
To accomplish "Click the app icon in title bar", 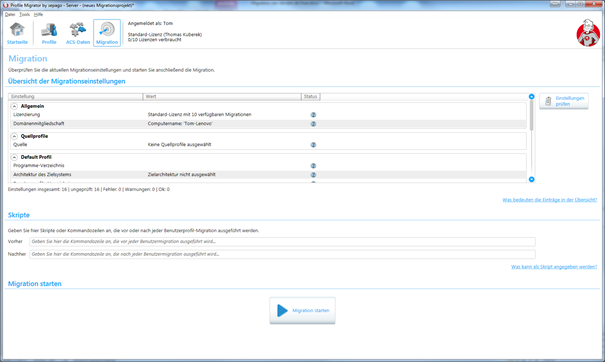I will coord(5,5).
